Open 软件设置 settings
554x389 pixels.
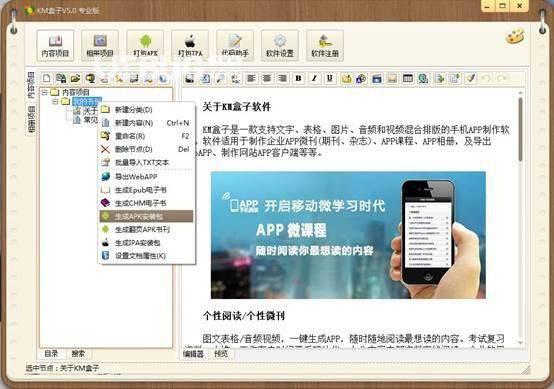pyautogui.click(x=280, y=46)
